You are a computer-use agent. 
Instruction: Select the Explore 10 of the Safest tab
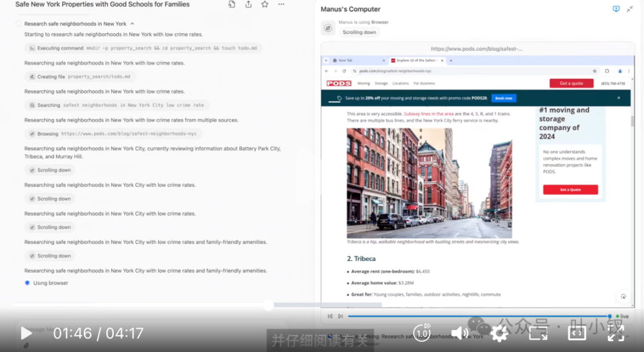point(416,60)
